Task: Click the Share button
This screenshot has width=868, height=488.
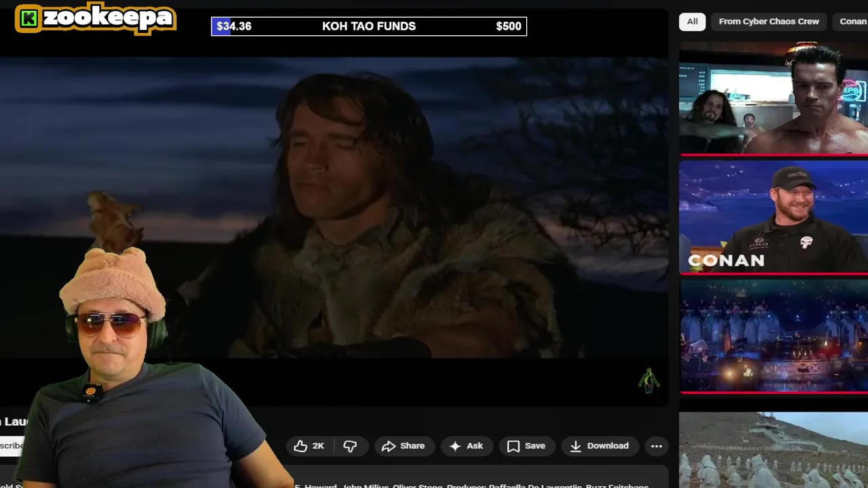Action: (x=403, y=446)
